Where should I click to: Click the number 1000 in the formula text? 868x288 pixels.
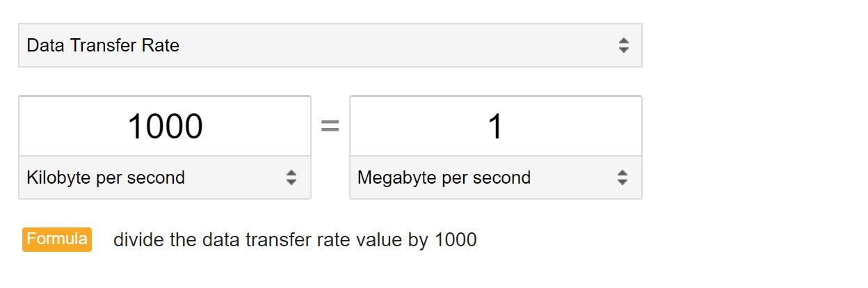pyautogui.click(x=456, y=240)
